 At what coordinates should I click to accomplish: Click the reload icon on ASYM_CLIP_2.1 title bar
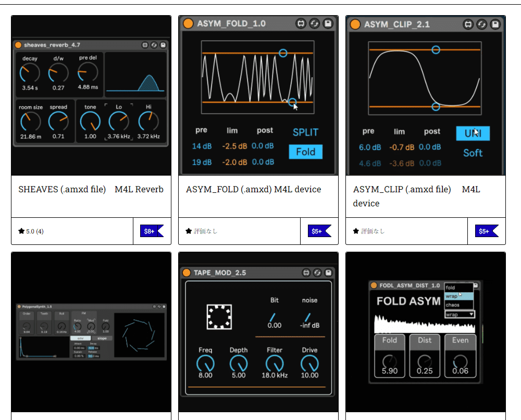click(482, 24)
